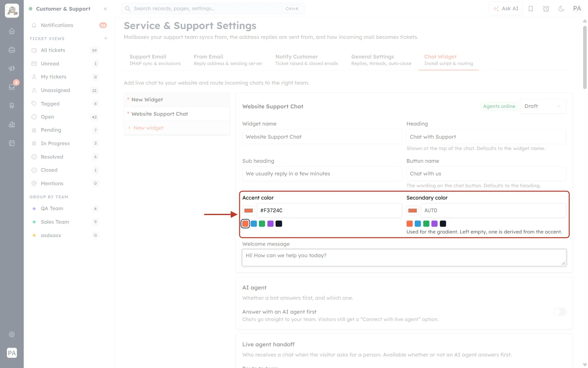Open the calendar icon in left rail
Screen dimensions: 588x368
tap(12, 143)
